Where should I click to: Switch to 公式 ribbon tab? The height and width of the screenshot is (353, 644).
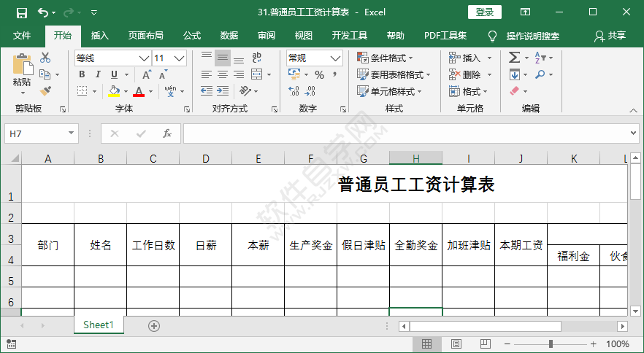pos(192,36)
